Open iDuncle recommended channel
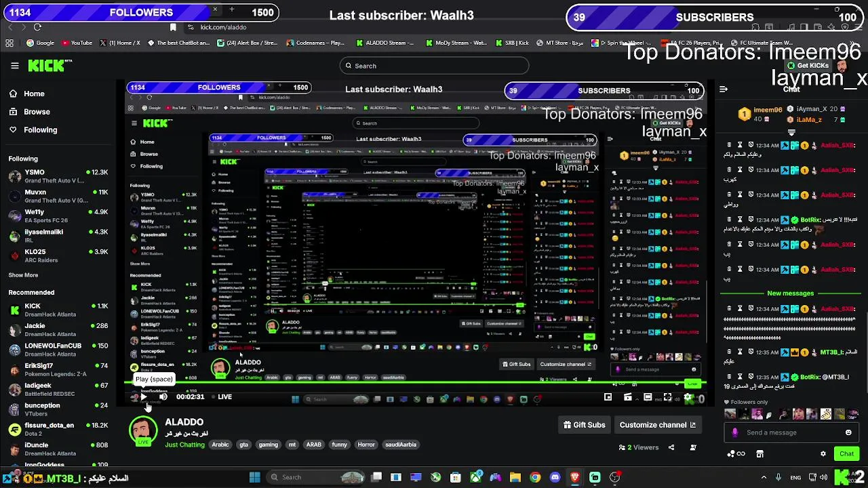 pyautogui.click(x=58, y=449)
